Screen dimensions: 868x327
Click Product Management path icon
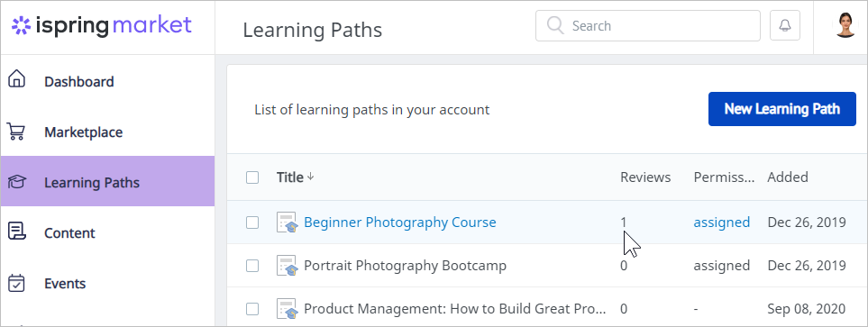pos(288,309)
